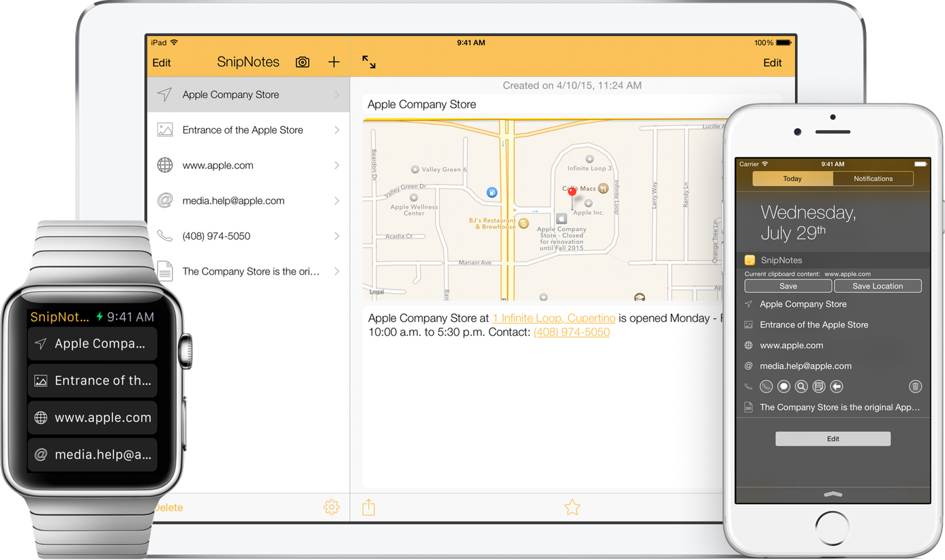Image resolution: width=945 pixels, height=560 pixels.
Task: Delete the phone note with trash icon
Action: [916, 386]
